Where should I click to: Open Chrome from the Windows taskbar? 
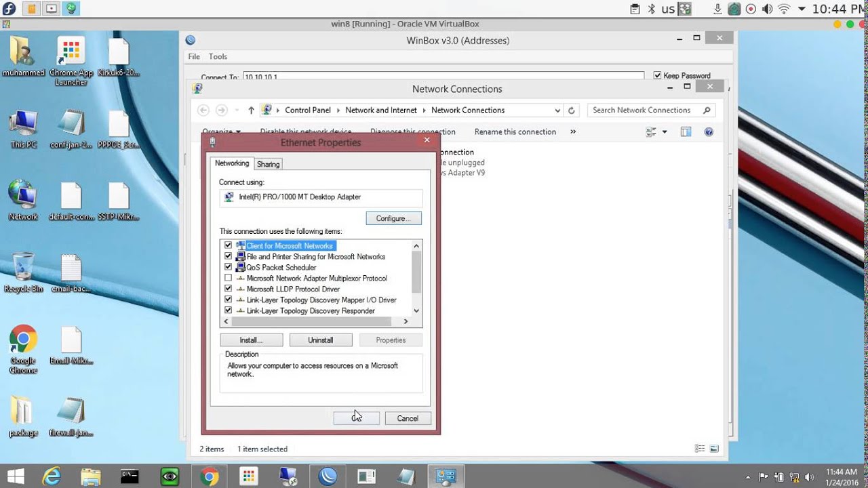pyautogui.click(x=210, y=476)
